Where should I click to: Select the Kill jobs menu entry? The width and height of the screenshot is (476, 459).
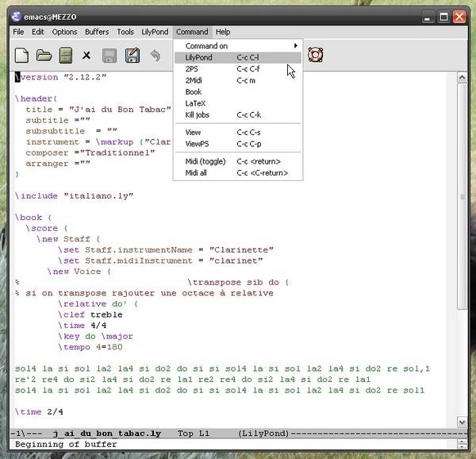(238, 115)
